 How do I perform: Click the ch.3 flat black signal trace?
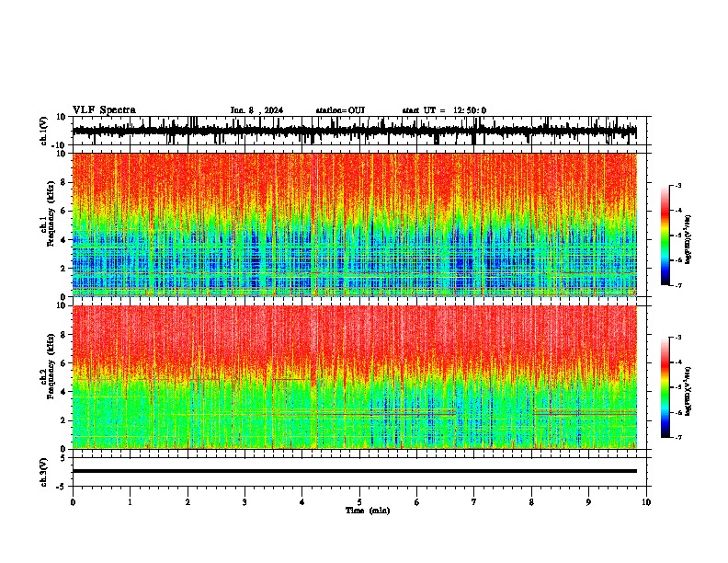(x=354, y=471)
